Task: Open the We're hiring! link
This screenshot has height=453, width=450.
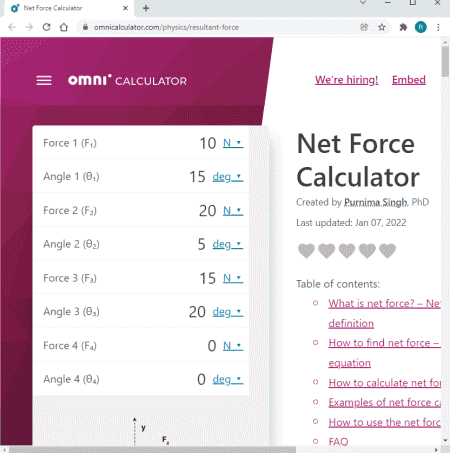Action: tap(347, 80)
